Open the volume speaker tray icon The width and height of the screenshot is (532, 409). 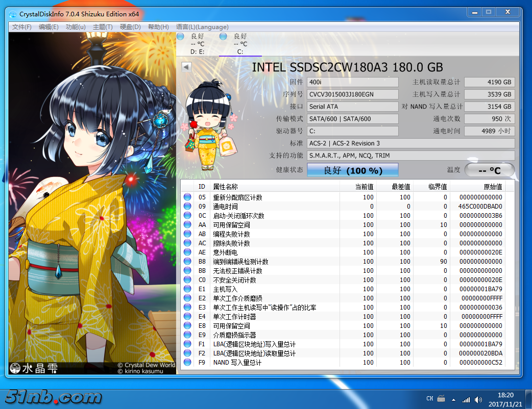(x=478, y=399)
